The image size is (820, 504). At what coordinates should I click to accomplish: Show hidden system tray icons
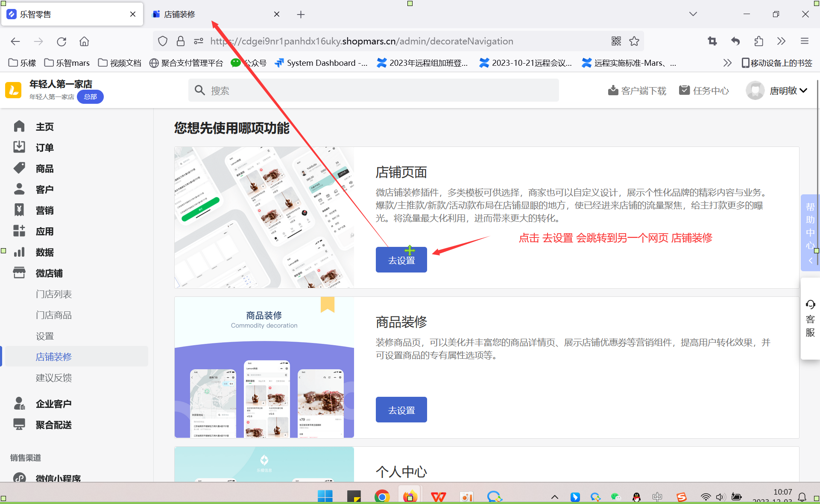pos(554,497)
